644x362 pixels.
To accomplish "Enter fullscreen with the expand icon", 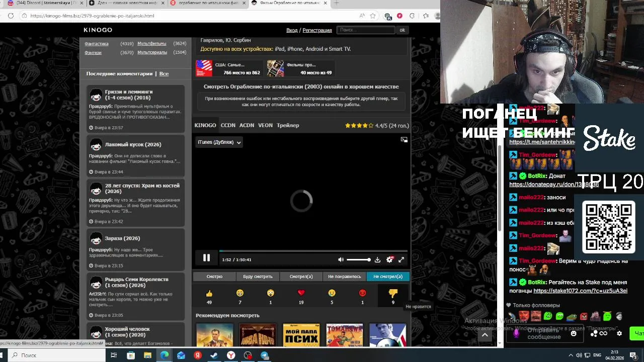I will [x=401, y=259].
